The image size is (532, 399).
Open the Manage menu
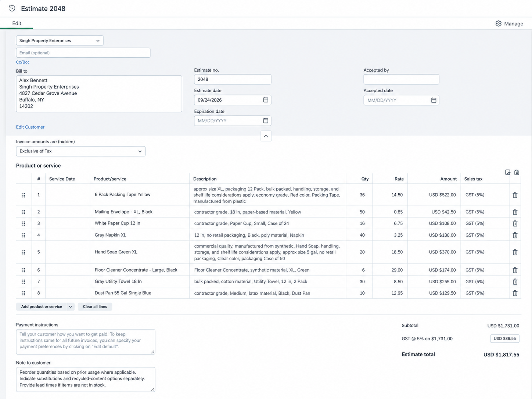509,24
